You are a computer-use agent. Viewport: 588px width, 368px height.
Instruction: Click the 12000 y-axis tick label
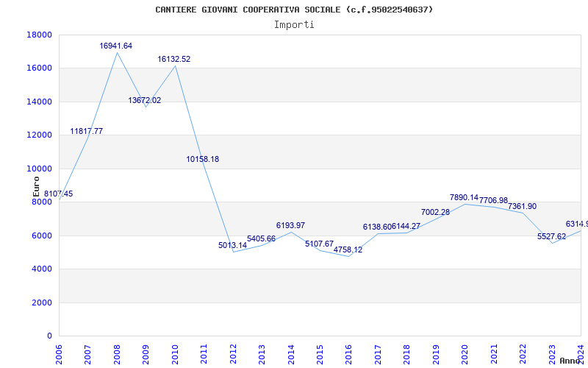[40, 135]
